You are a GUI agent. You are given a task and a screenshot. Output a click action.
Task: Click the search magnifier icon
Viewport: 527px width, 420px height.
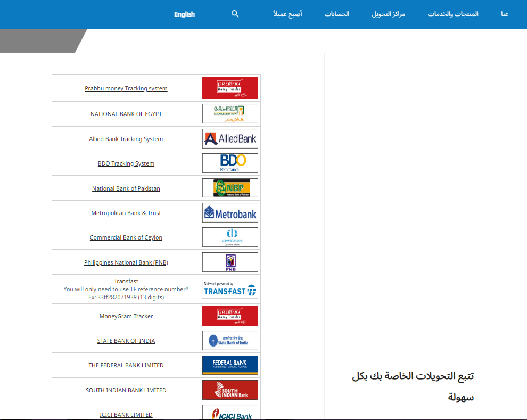pos(235,14)
